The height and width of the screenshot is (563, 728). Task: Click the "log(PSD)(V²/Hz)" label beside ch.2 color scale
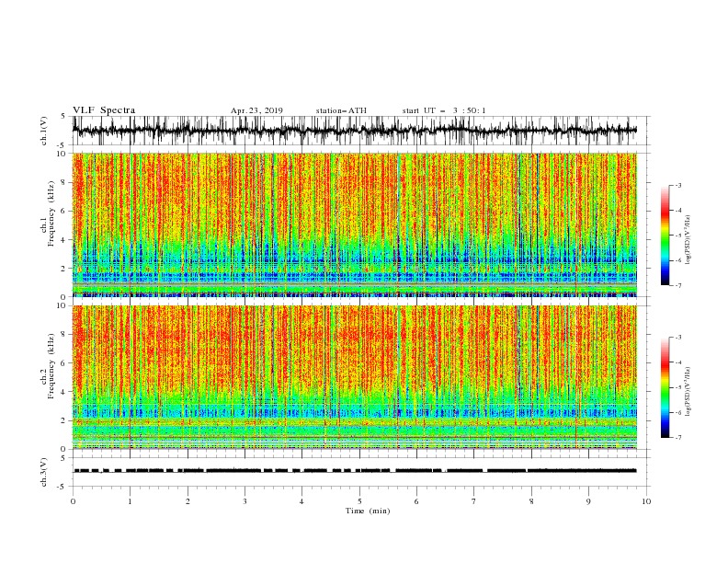[688, 392]
